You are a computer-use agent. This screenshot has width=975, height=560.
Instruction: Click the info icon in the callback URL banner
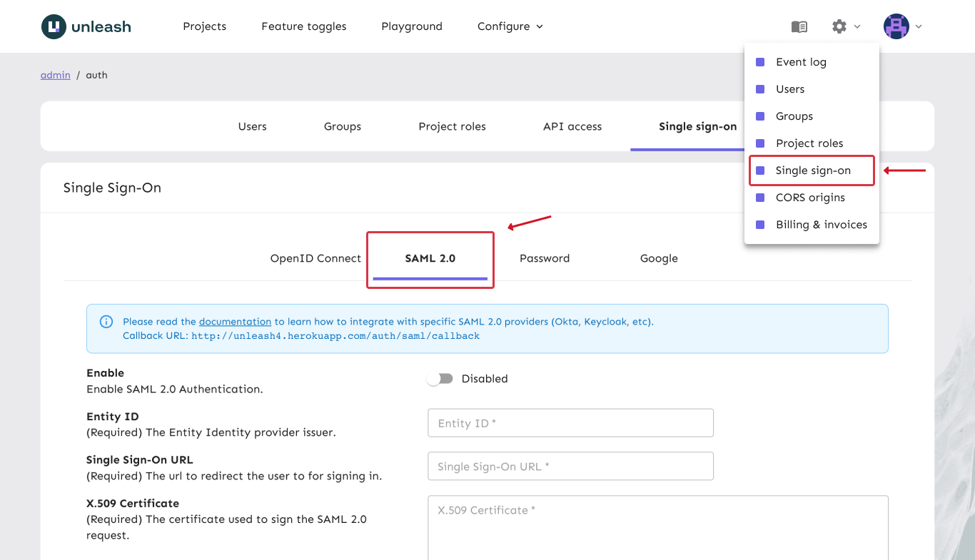[106, 322]
